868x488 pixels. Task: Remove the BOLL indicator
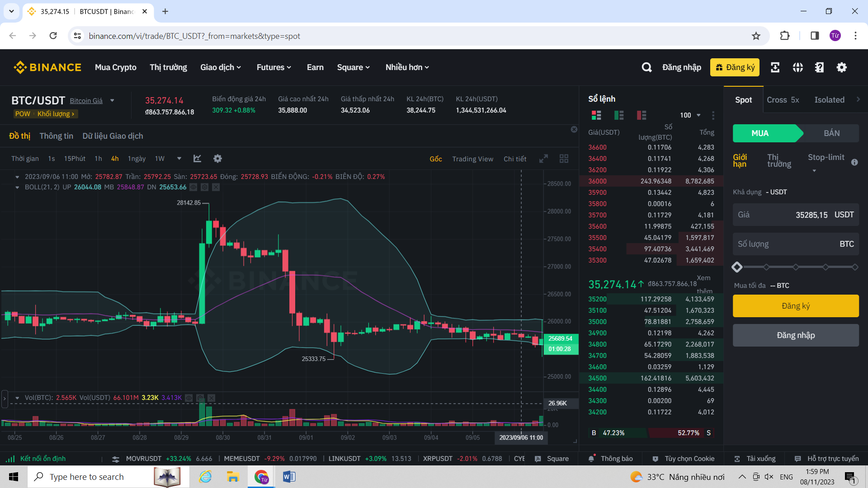coord(216,187)
